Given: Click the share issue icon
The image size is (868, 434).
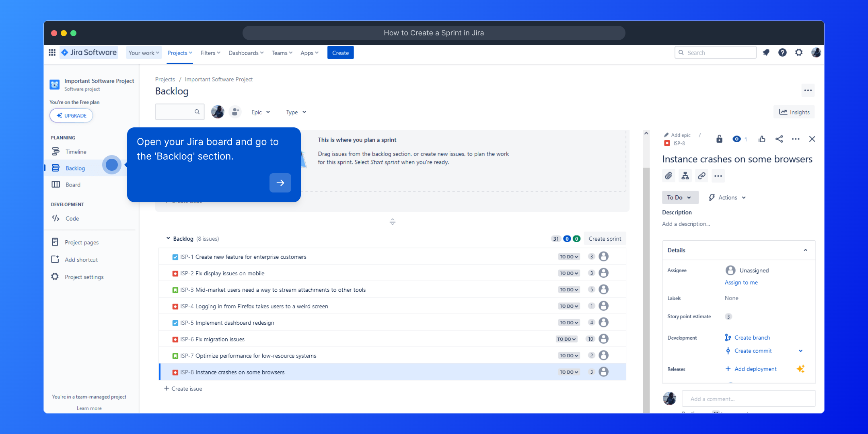Looking at the screenshot, I should tap(779, 139).
